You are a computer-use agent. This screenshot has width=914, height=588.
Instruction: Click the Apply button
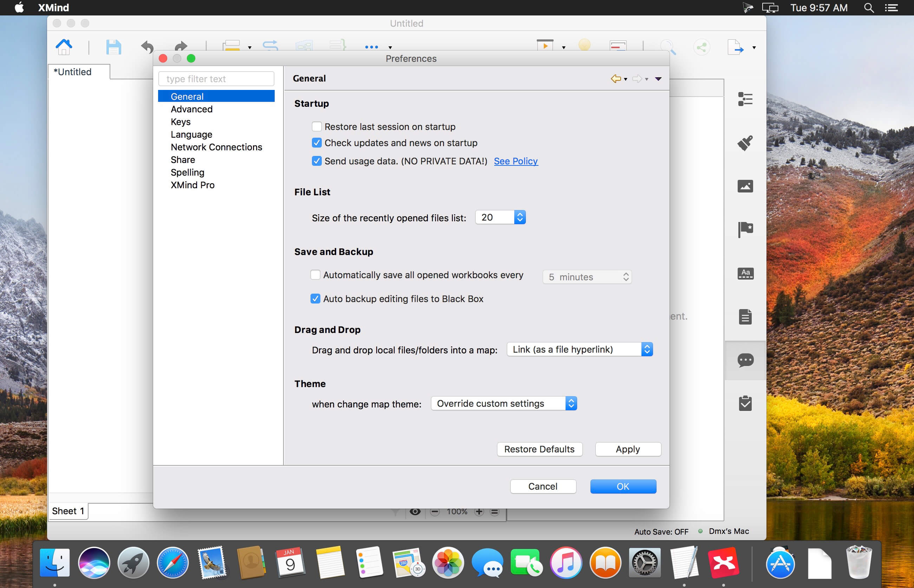628,449
